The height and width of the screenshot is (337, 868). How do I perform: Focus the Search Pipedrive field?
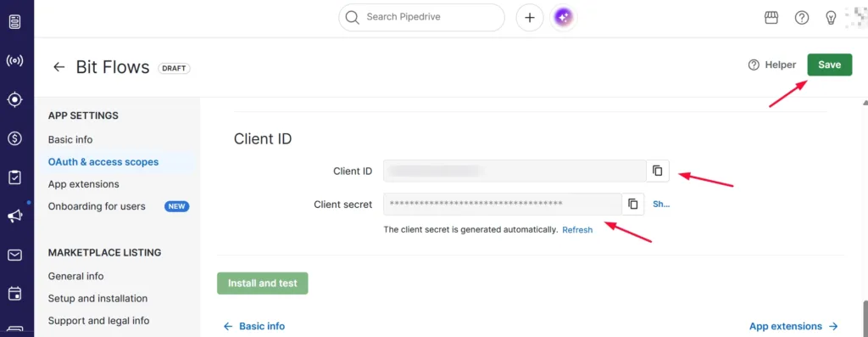(x=422, y=18)
